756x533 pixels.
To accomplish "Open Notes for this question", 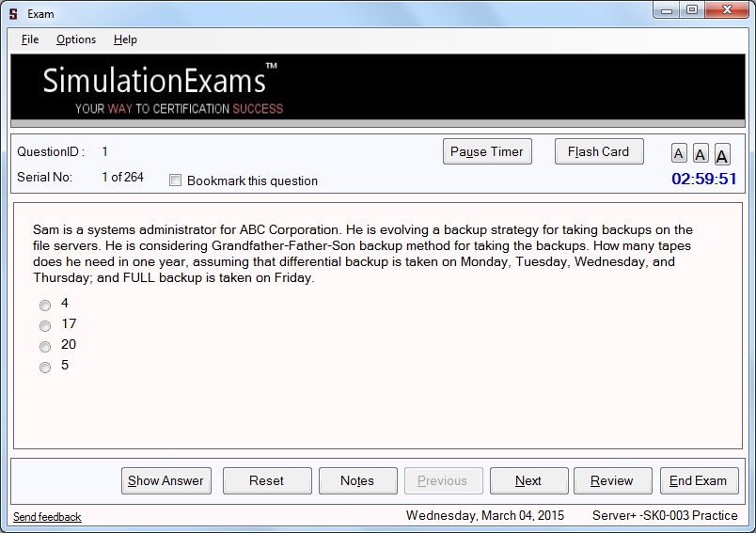I will point(357,480).
